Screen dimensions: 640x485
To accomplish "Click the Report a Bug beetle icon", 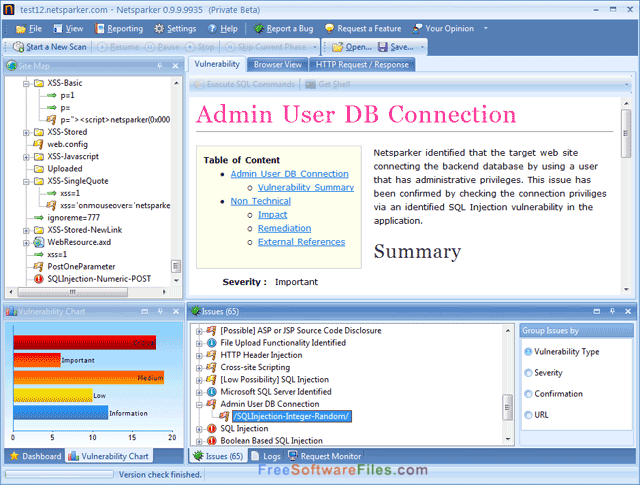I will [x=259, y=29].
